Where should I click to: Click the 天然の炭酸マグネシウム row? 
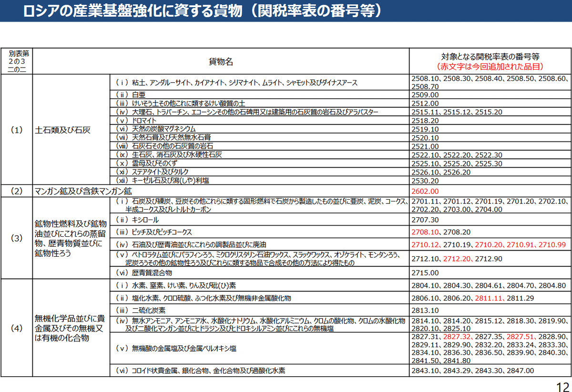pos(259,129)
